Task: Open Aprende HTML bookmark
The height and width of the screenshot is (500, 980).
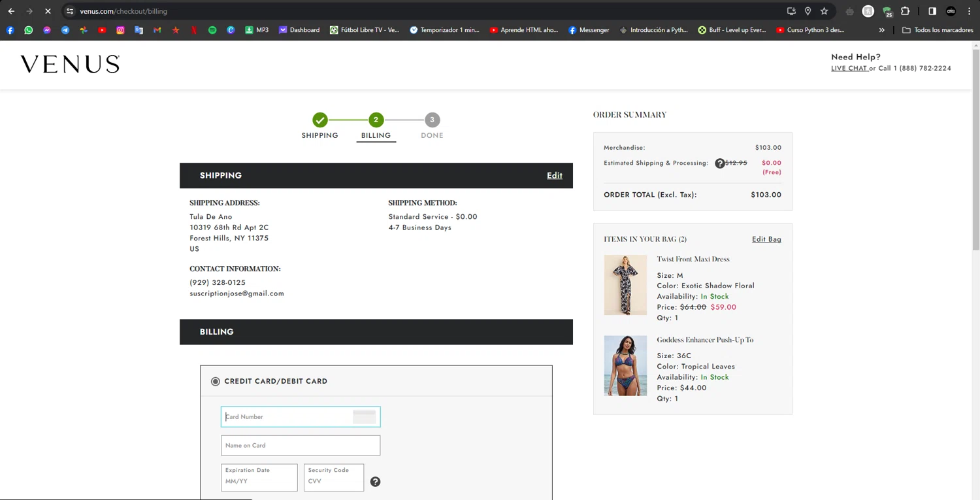Action: click(524, 30)
